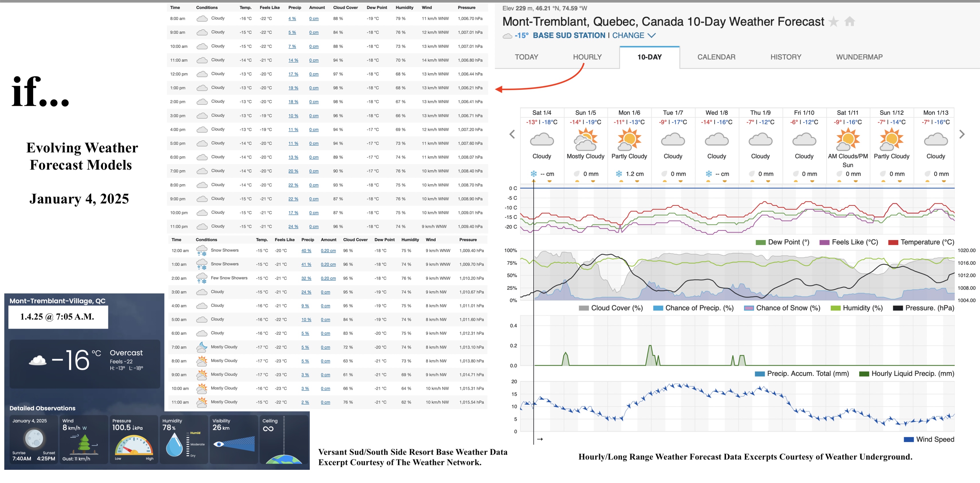The height and width of the screenshot is (483, 980).
Task: Click the Humidity droplet card
Action: (x=183, y=440)
